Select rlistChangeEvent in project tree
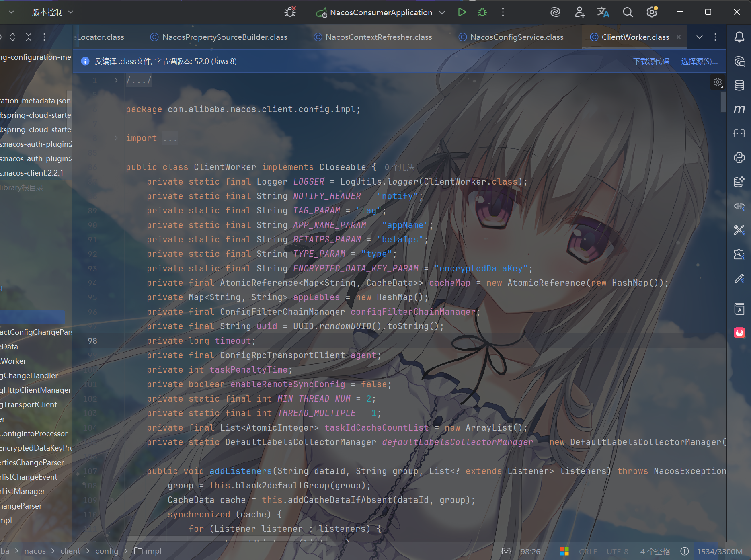This screenshot has width=751, height=560. coord(29,477)
